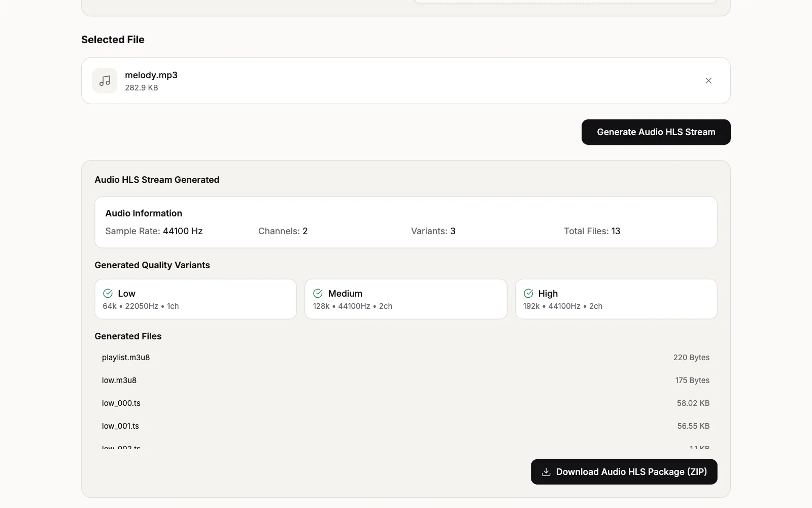Select the Medium quality variant card

pos(406,299)
